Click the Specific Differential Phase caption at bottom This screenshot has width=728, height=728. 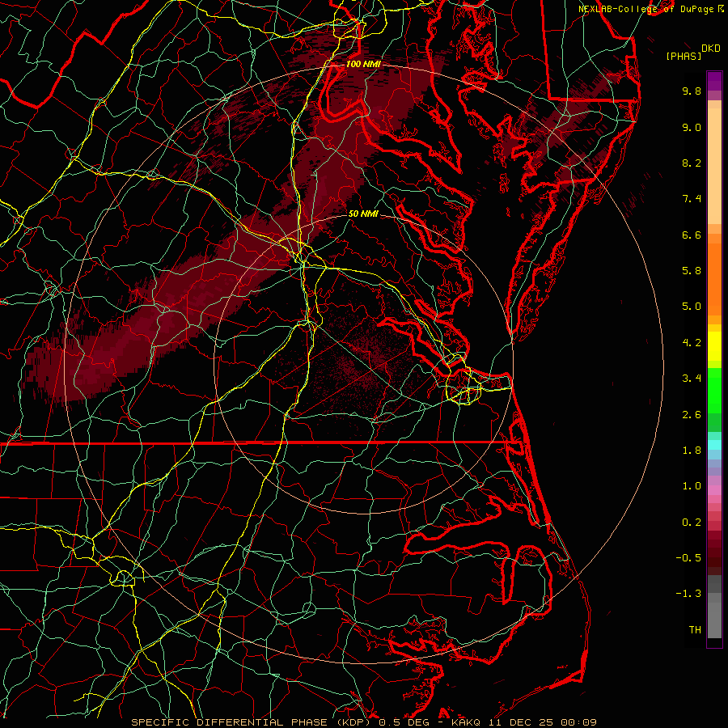coord(364,722)
